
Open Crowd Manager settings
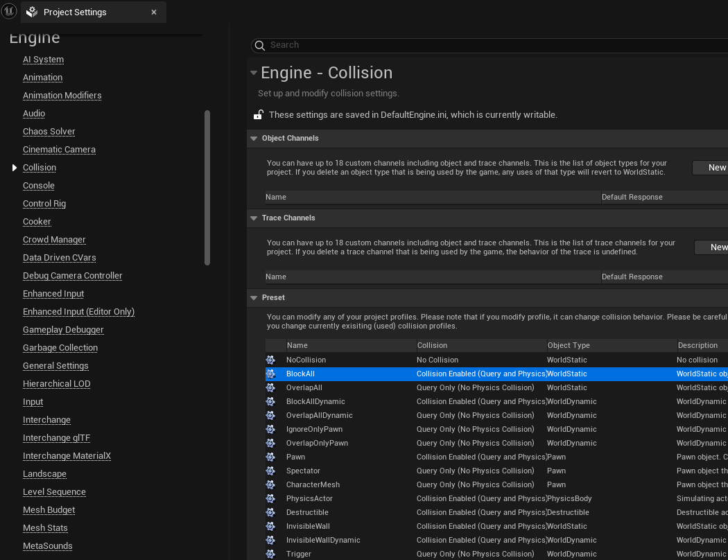click(54, 240)
